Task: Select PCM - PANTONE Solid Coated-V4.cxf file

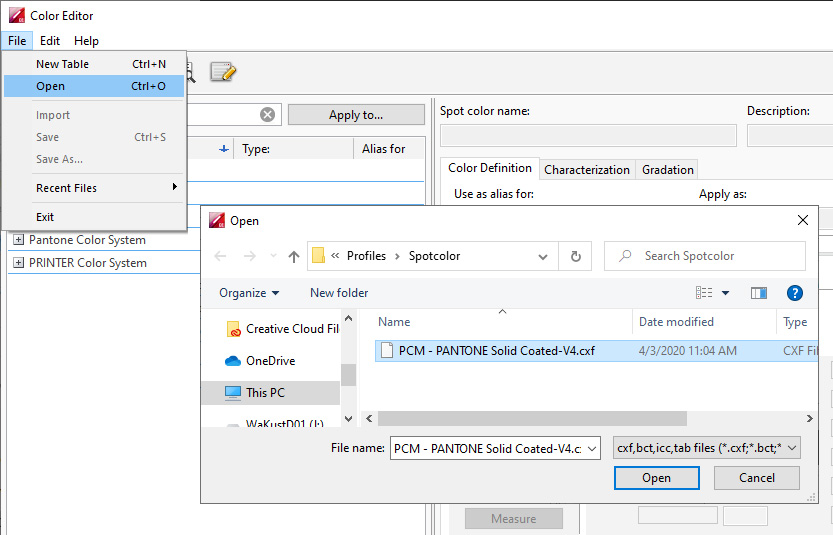Action: point(597,351)
